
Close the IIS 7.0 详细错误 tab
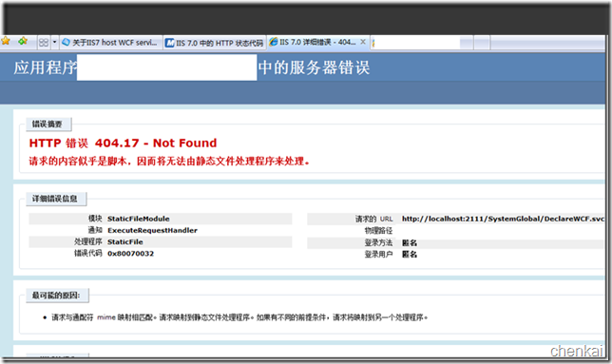[x=363, y=42]
